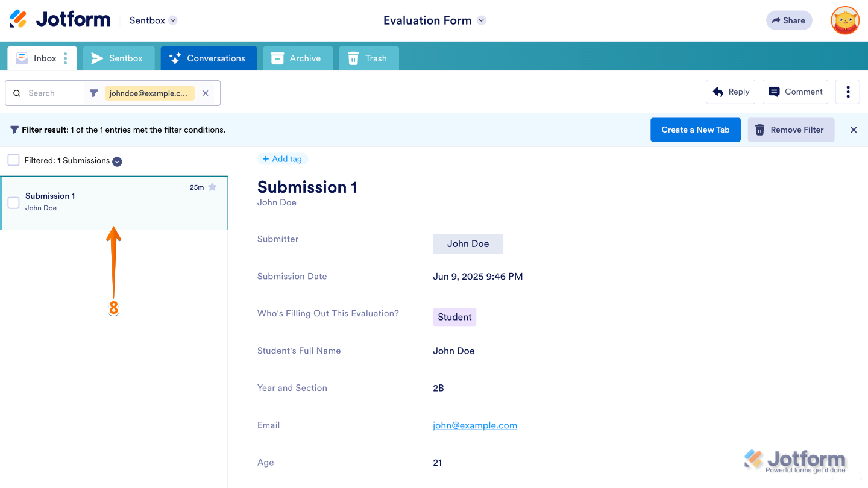Viewport: 868px width, 488px height.
Task: Open the john@example.com email link
Action: (474, 425)
